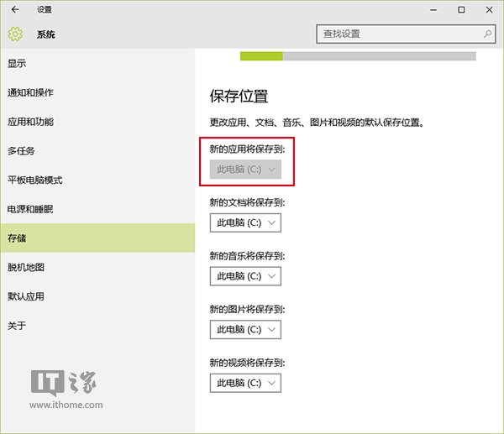Close the 设置 window
This screenshot has height=434, width=504.
coord(489,10)
